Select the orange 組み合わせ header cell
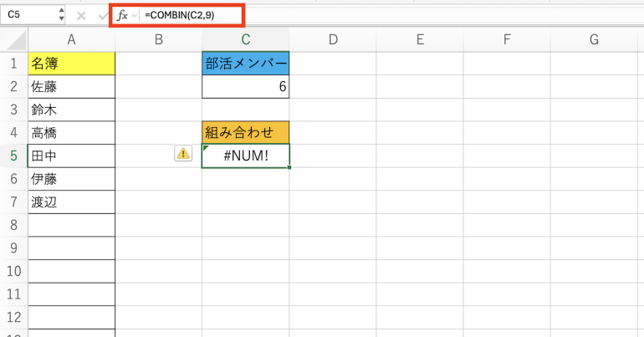This screenshot has height=337, width=644. [x=246, y=132]
